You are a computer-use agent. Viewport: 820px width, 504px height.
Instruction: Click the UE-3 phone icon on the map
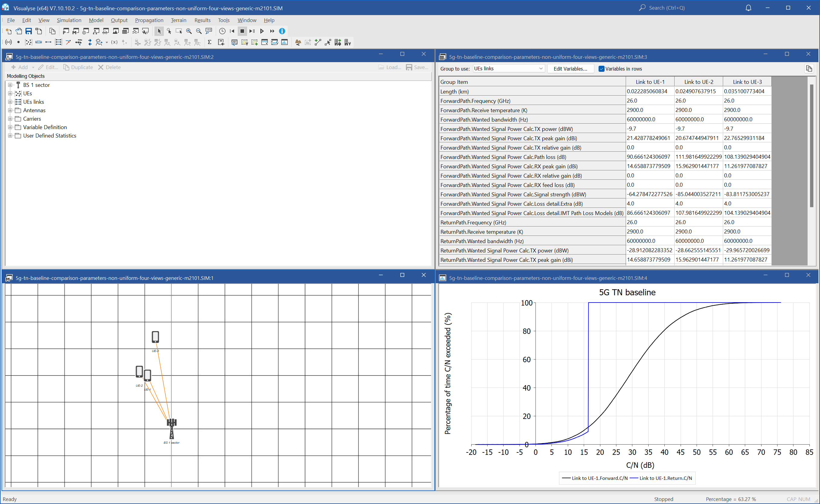(x=155, y=337)
